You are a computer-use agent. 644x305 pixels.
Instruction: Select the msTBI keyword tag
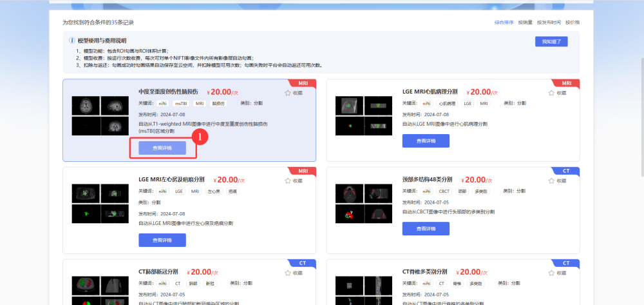[x=181, y=104]
